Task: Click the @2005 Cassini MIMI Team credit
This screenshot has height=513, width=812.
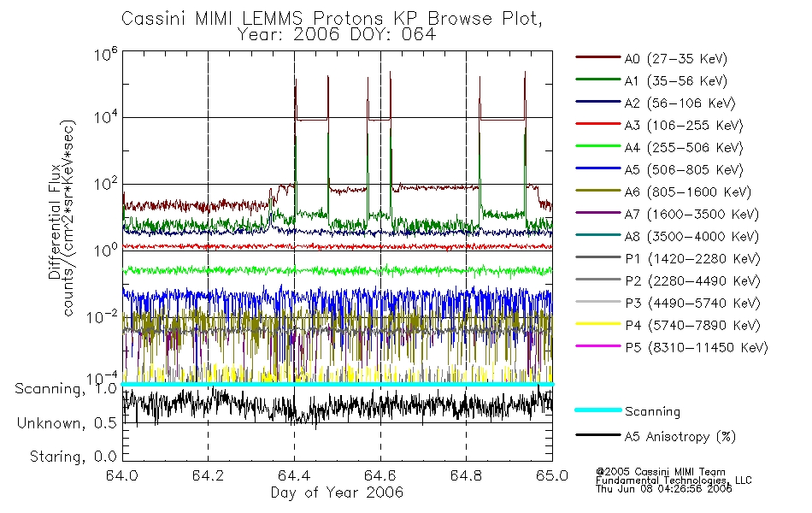Action: pos(661,472)
